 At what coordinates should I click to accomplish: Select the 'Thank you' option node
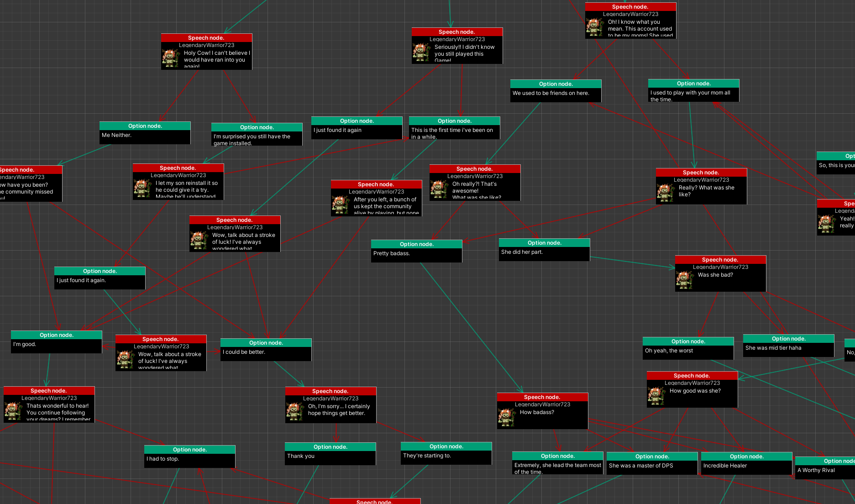[330, 454]
